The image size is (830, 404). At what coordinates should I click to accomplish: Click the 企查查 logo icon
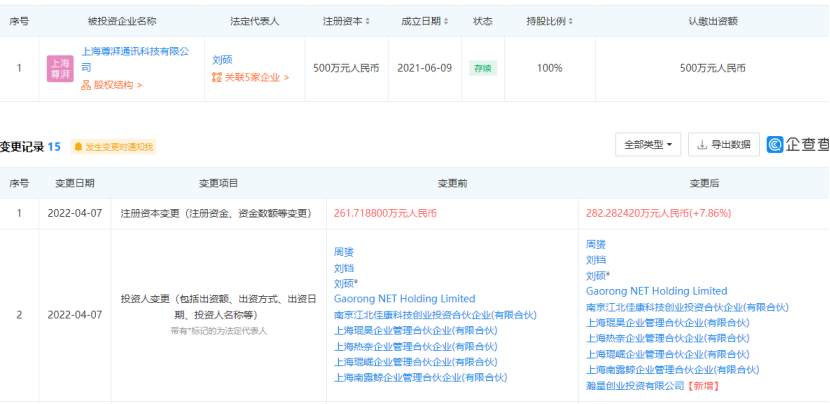(775, 145)
